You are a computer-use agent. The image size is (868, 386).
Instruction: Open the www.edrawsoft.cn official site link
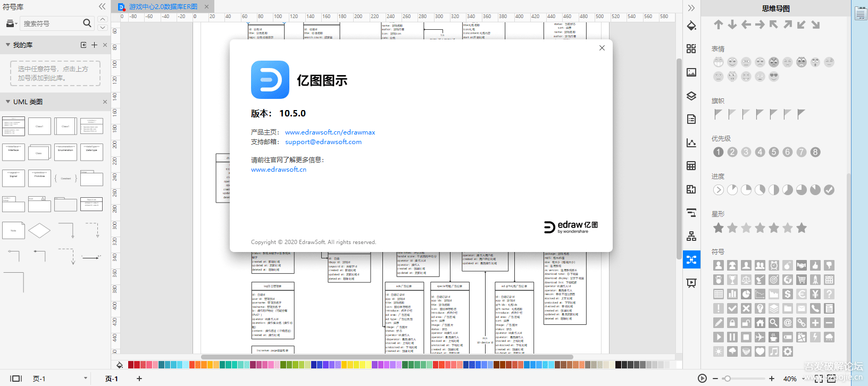coord(279,170)
